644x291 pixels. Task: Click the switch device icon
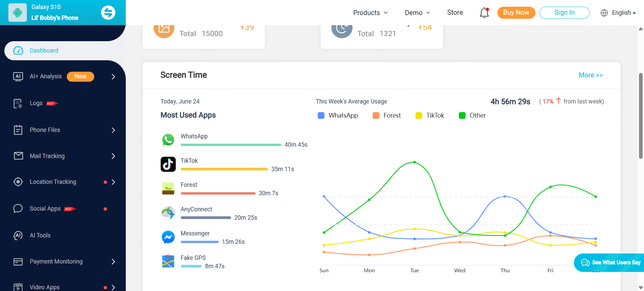point(108,13)
